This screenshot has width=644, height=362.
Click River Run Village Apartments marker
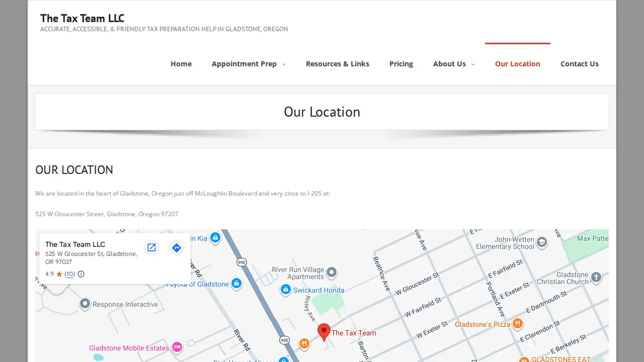[332, 273]
